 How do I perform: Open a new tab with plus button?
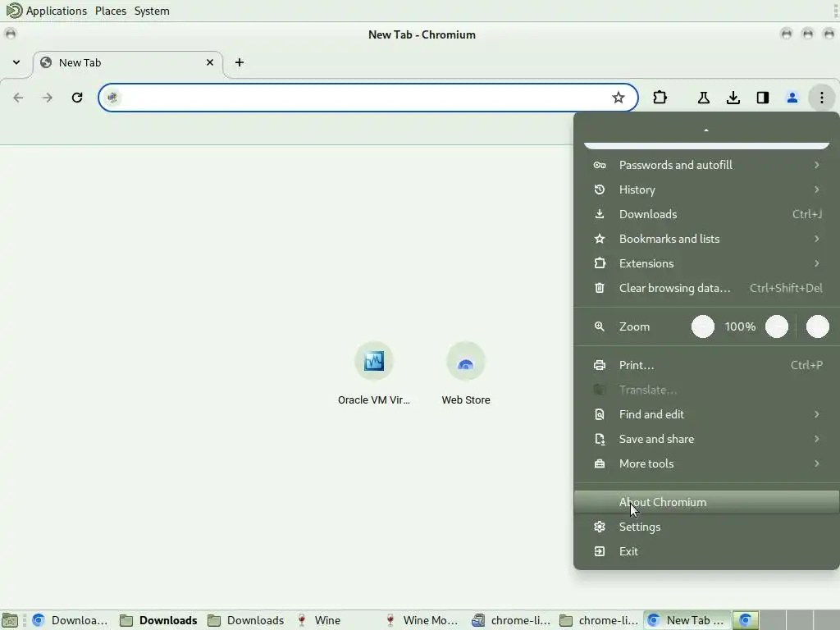coord(240,62)
